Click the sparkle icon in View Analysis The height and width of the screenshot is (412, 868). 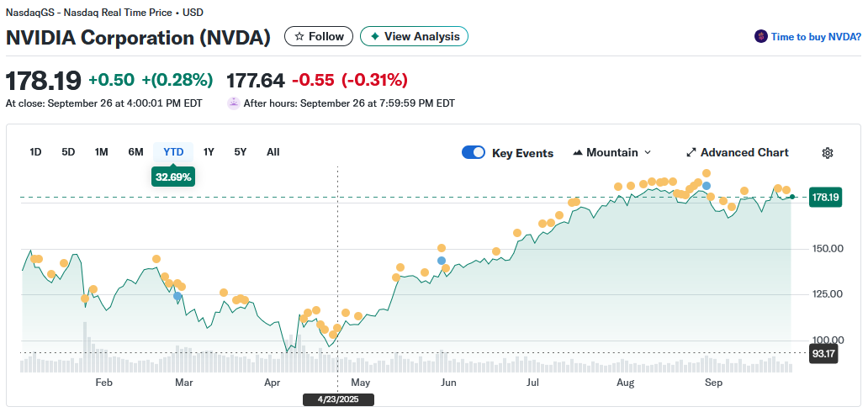coord(374,36)
